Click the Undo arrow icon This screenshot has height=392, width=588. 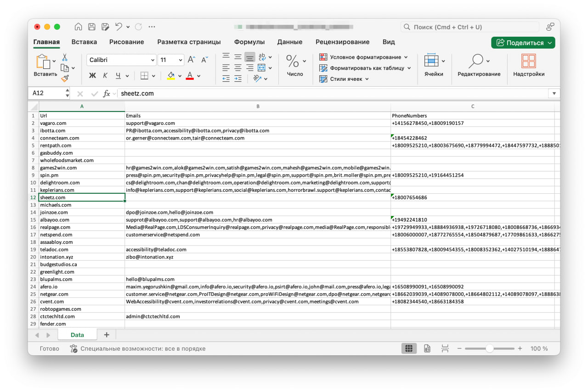click(x=119, y=27)
